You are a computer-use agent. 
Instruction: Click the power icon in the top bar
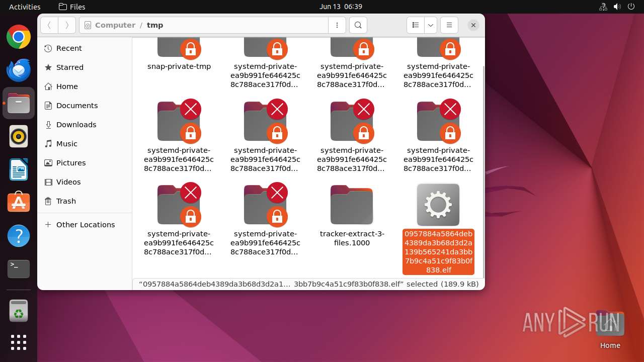(x=631, y=7)
